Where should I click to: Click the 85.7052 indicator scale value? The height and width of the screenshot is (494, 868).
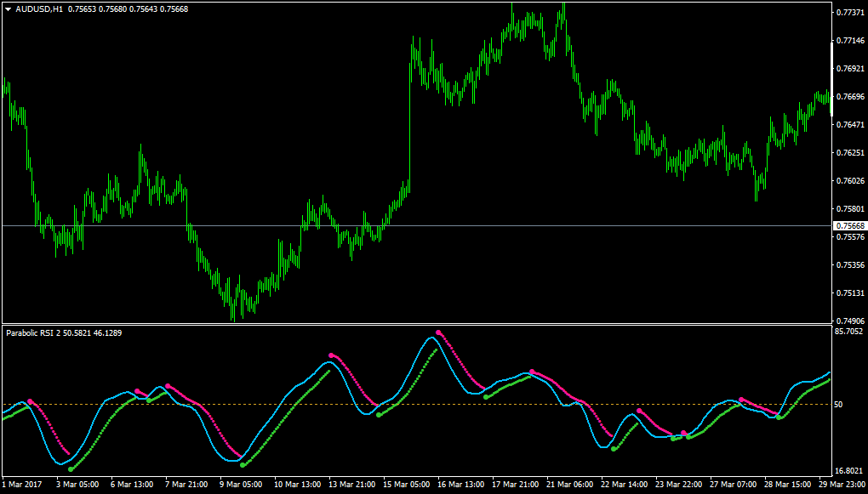tap(850, 332)
